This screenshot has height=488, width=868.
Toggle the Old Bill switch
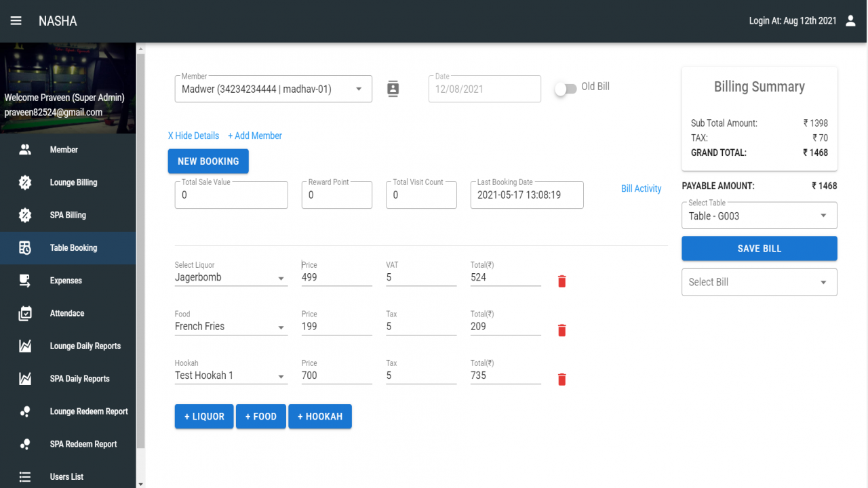[x=566, y=89]
